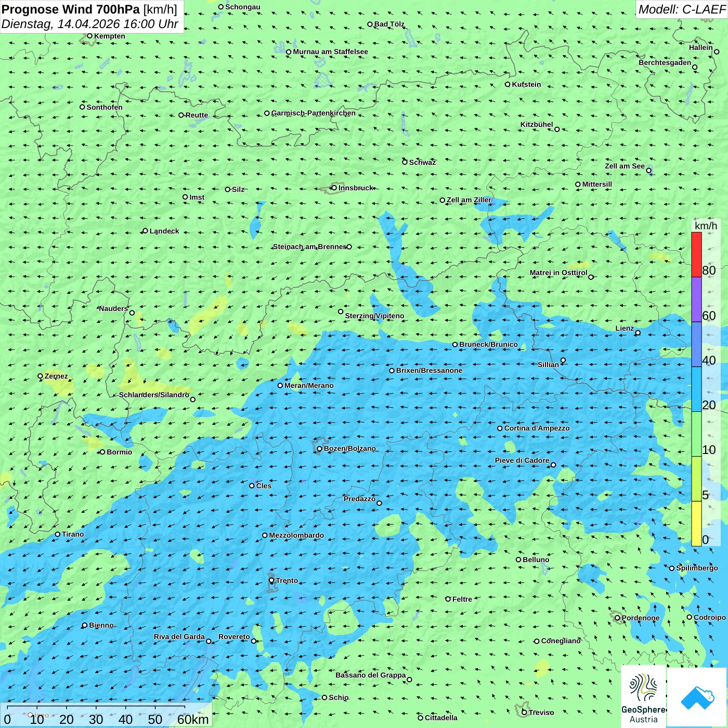
Task: Click the 'Imst' label
Action: (197, 197)
